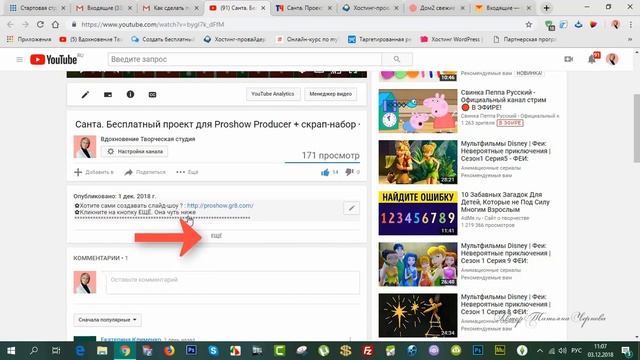640x360 pixels.
Task: Switch the РУС keyboard language indicator
Action: (576, 351)
